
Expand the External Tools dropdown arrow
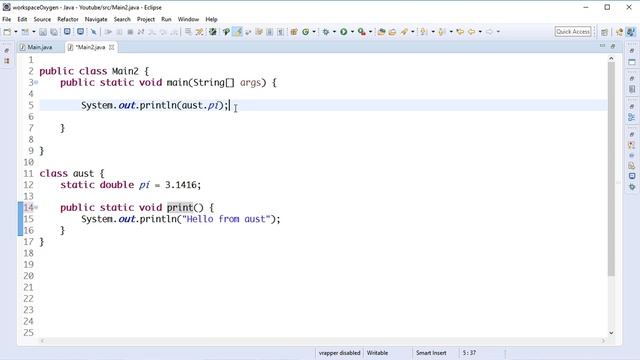[371, 32]
